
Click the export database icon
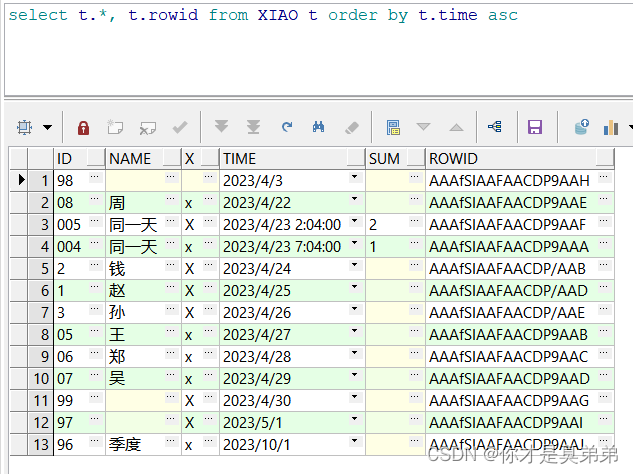coord(582,127)
